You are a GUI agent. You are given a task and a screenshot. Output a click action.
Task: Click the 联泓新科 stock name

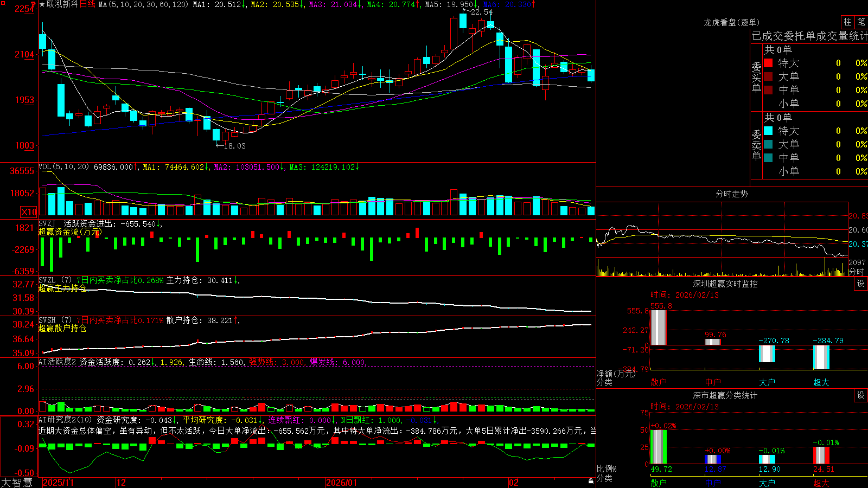coord(62,4)
